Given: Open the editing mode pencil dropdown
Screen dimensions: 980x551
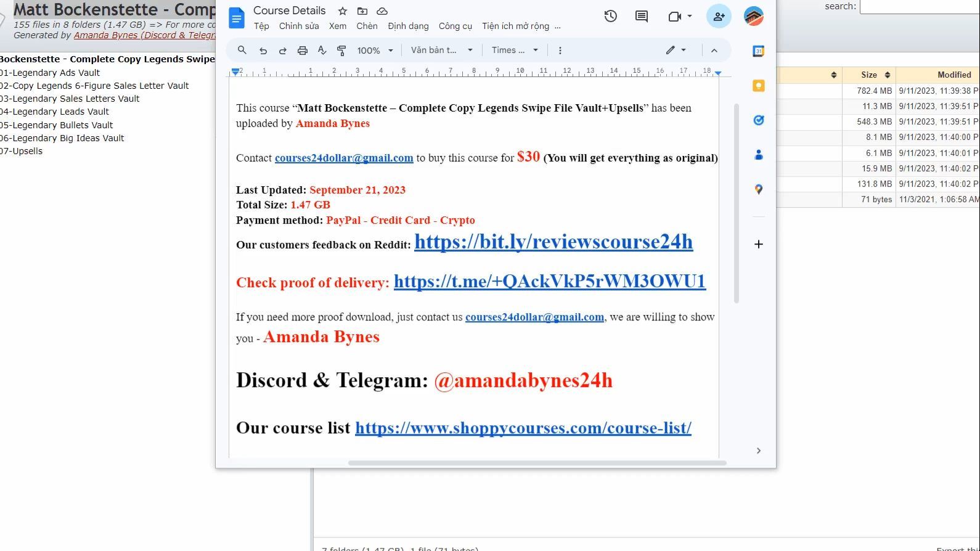Looking at the screenshot, I should coord(676,50).
